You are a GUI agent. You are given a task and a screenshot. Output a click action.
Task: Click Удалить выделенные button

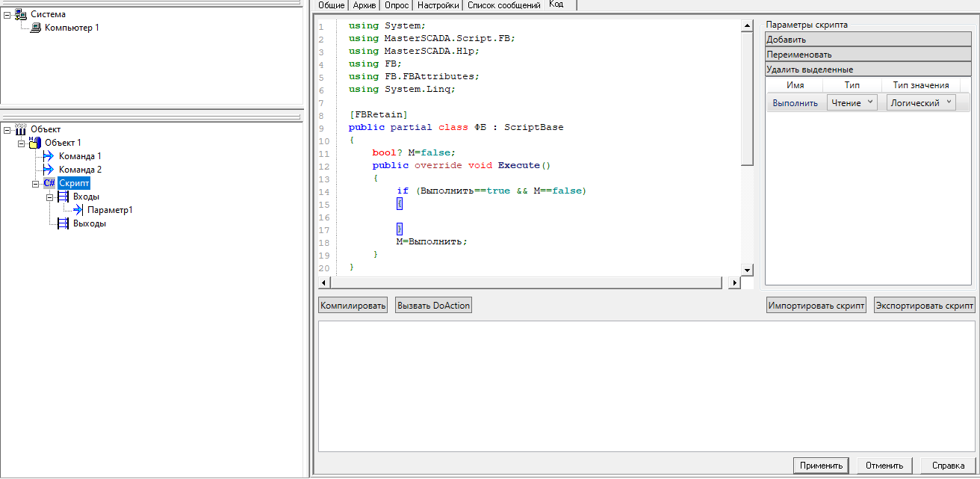[x=868, y=69]
